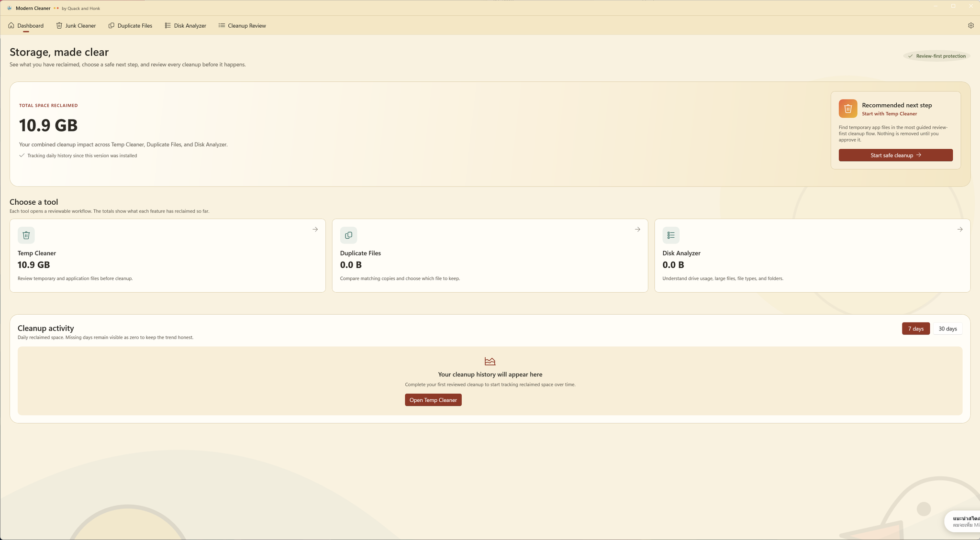
Task: Click the Temp Cleaner trash can card icon
Action: tap(26, 235)
